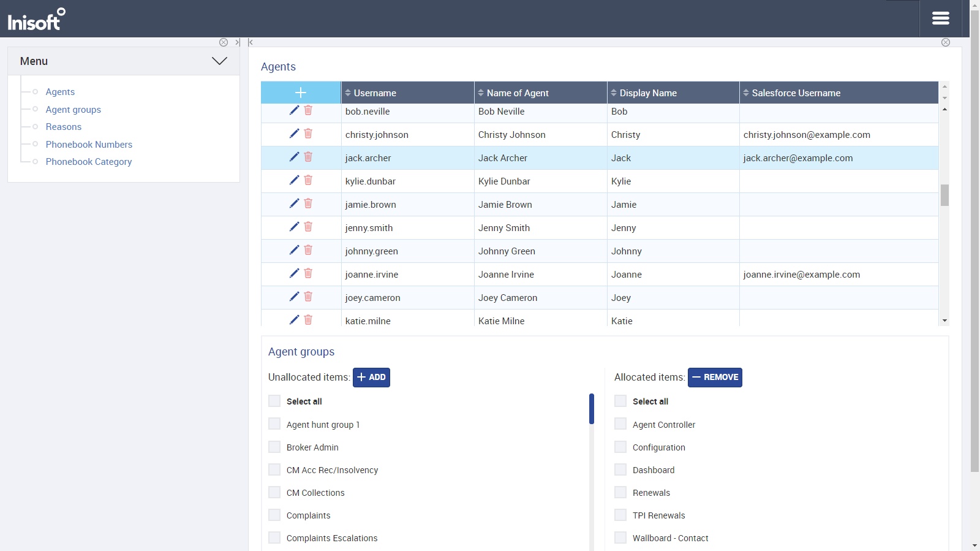Open Reasons in the menu tree
Image resolution: width=980 pixels, height=551 pixels.
(x=64, y=127)
